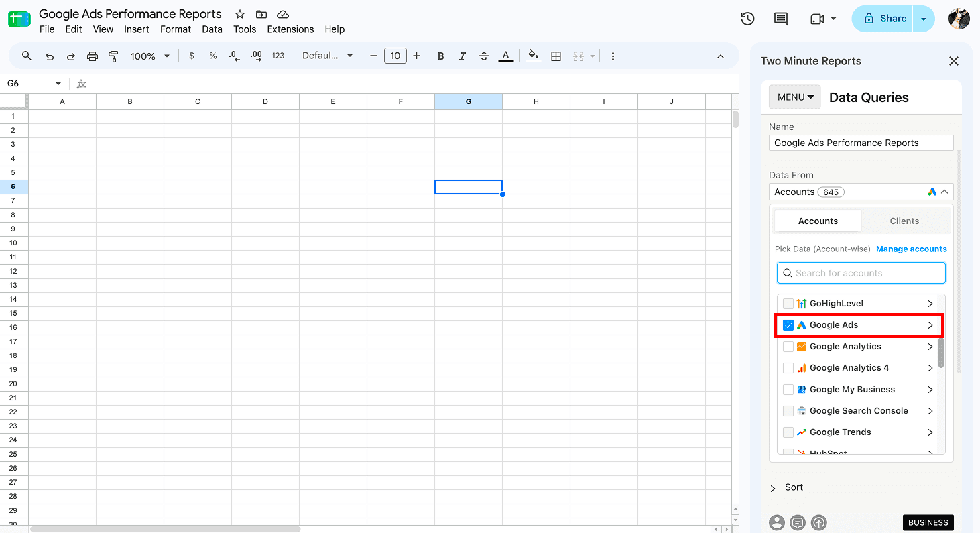Image resolution: width=980 pixels, height=533 pixels.
Task: Open the comments panel icon
Action: pyautogui.click(x=781, y=19)
